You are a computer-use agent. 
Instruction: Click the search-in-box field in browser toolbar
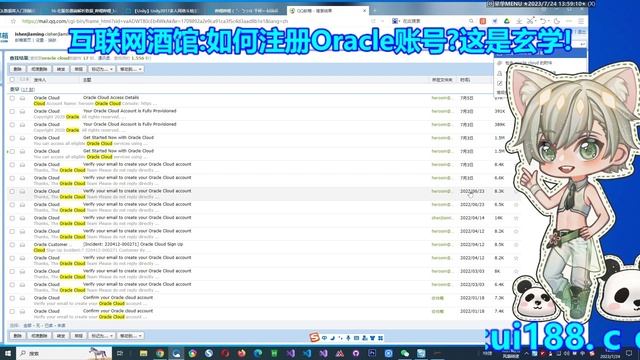429,21
